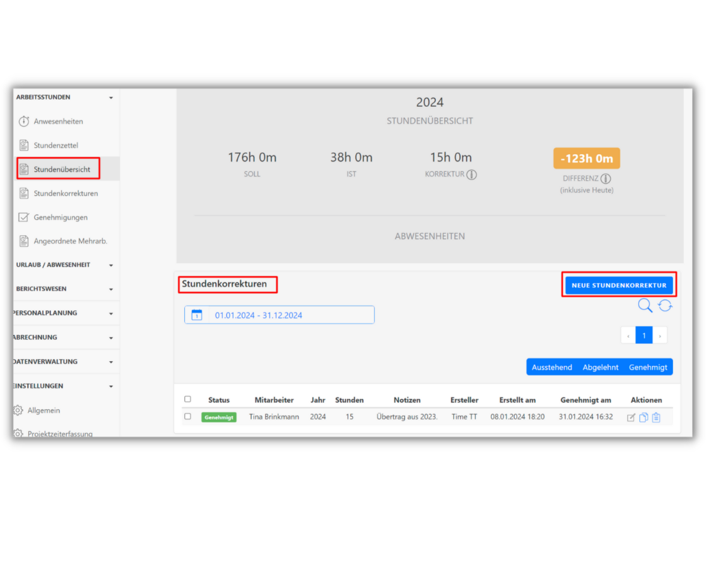This screenshot has width=706, height=588.
Task: Filter corrections by Ausstehend status
Action: [552, 367]
